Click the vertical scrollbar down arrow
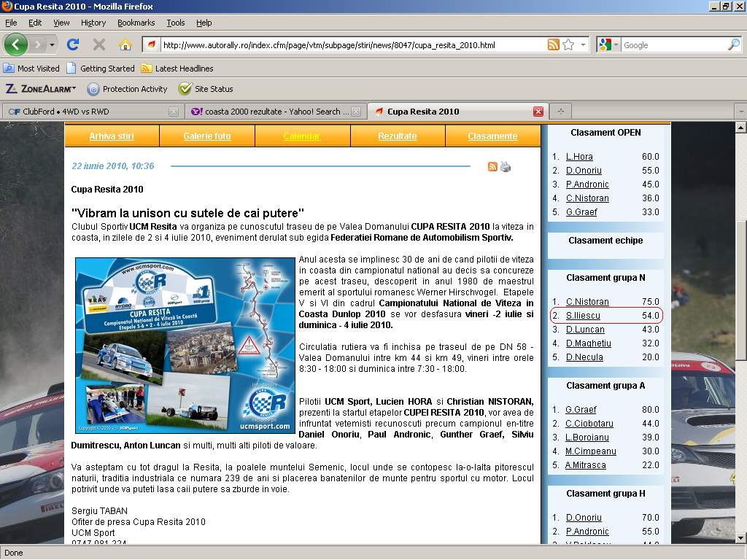Viewport: 747px width, 560px height. tap(740, 538)
